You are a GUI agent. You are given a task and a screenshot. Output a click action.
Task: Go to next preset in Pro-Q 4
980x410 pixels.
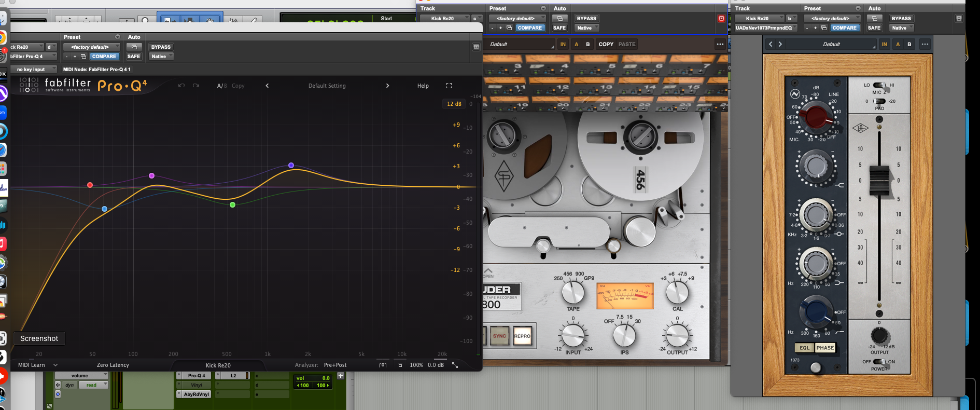[x=387, y=86]
